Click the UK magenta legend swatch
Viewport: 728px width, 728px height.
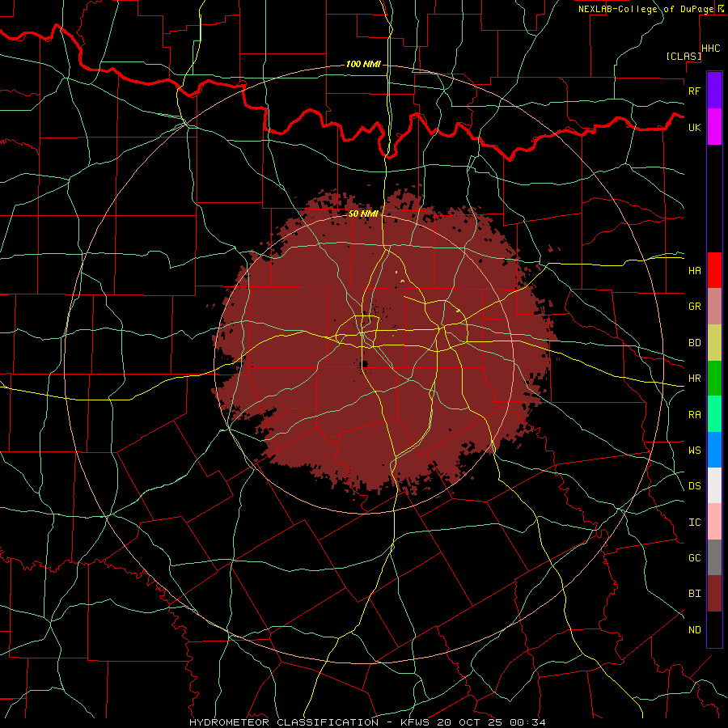click(714, 126)
